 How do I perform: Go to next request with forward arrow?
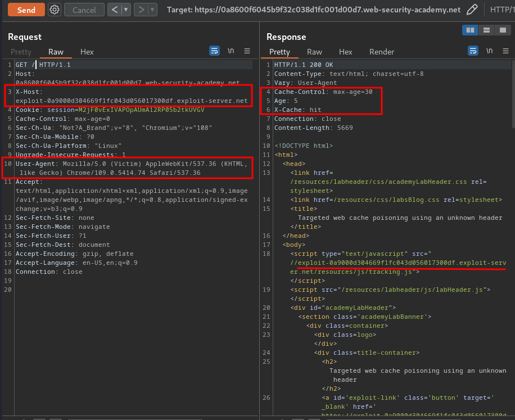141,10
